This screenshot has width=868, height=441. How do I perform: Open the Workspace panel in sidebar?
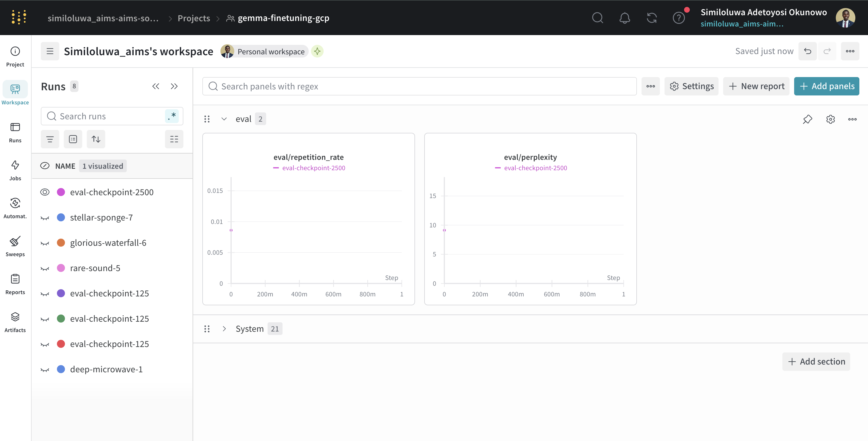[15, 93]
